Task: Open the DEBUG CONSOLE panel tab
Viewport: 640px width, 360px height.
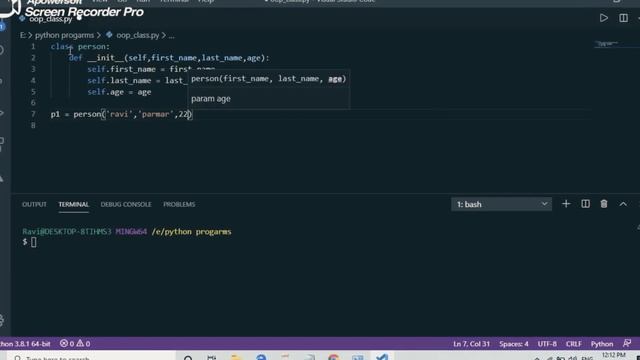Action: 126,204
